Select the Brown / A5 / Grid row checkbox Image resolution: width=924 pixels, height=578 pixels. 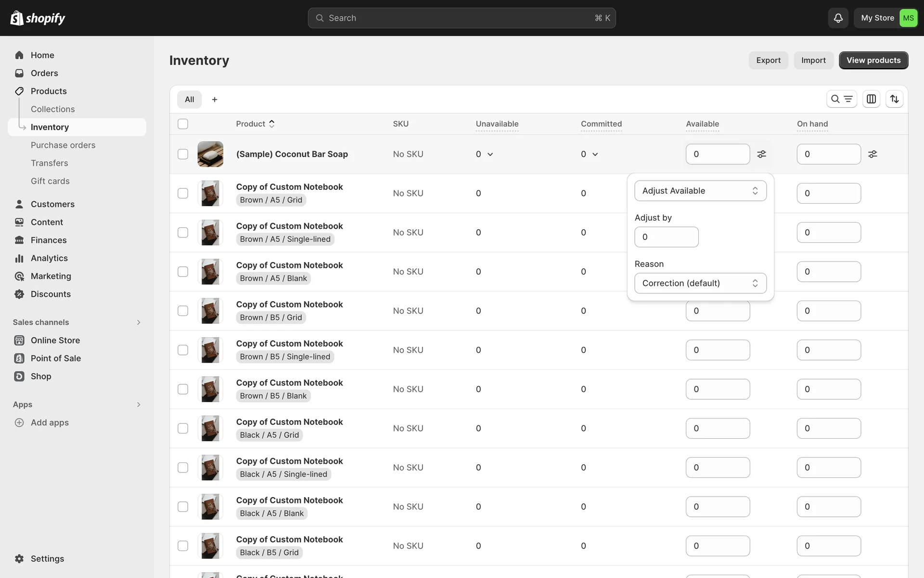point(183,193)
